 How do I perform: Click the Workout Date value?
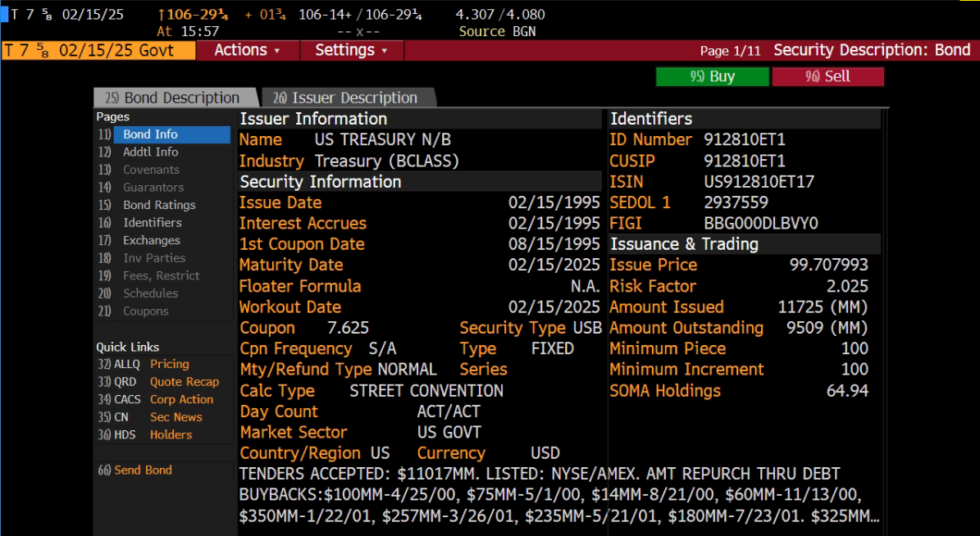554,307
